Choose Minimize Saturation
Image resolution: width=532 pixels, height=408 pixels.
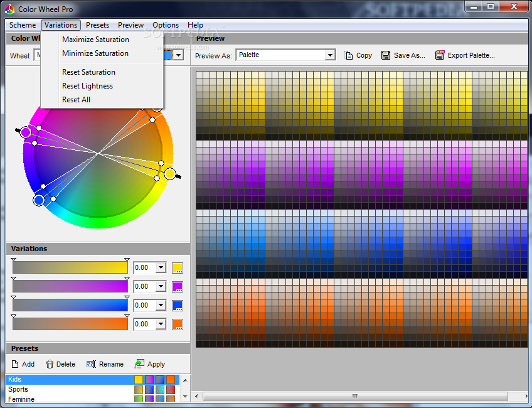tap(95, 53)
